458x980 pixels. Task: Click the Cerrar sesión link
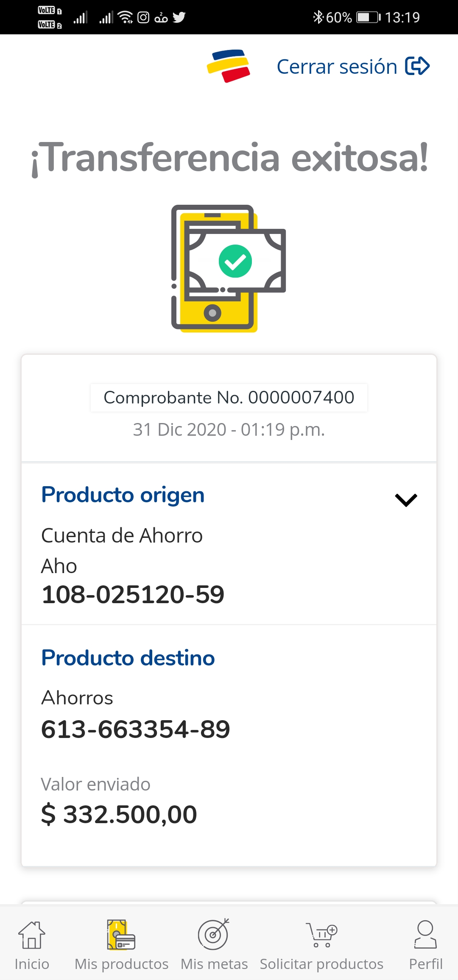(337, 67)
